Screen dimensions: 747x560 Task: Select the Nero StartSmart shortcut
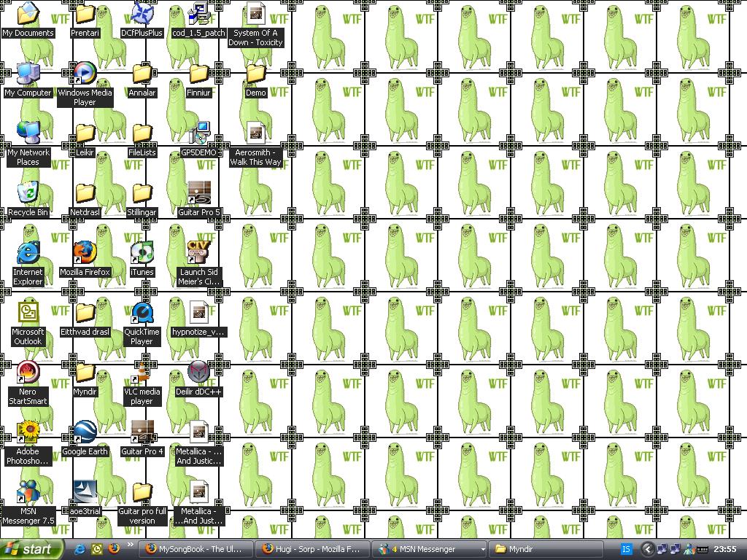[28, 382]
